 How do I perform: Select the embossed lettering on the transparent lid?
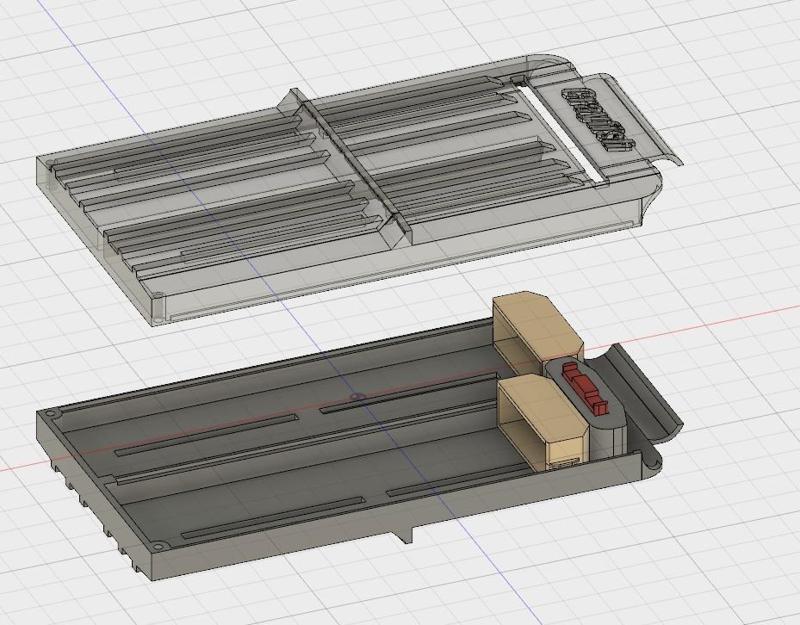pos(598,119)
